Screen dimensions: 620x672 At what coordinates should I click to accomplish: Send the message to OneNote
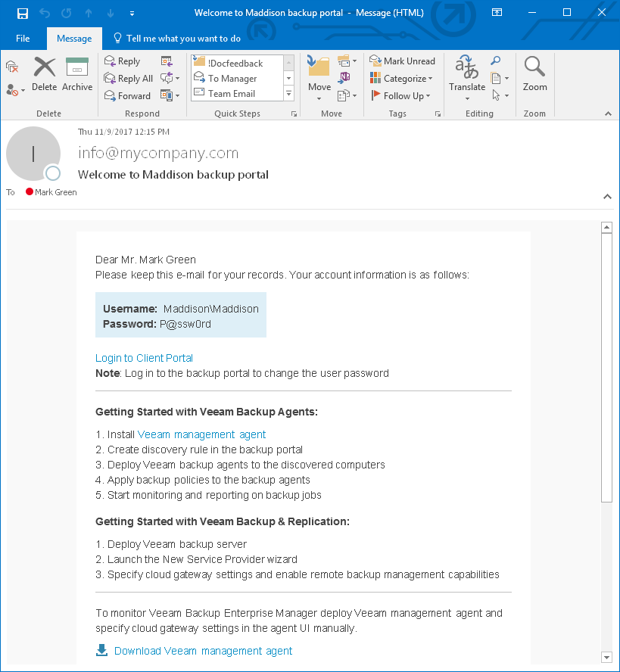344,78
